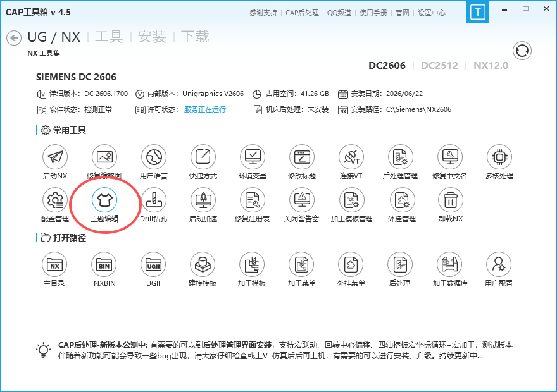Screen dimensions: 557x392
Task: Click the CAP后处理-新版本公测中 notice text
Action: [103, 345]
